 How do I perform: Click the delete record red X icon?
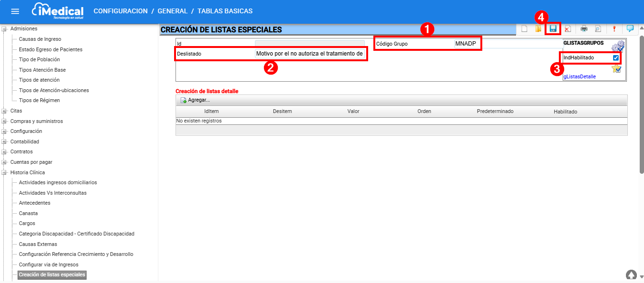[x=567, y=29]
